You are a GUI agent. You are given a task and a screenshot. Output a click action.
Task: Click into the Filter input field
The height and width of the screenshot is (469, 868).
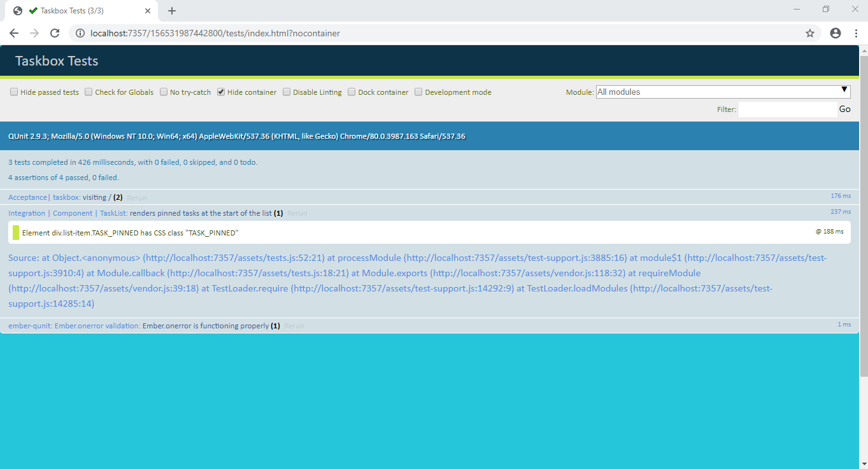coord(787,109)
